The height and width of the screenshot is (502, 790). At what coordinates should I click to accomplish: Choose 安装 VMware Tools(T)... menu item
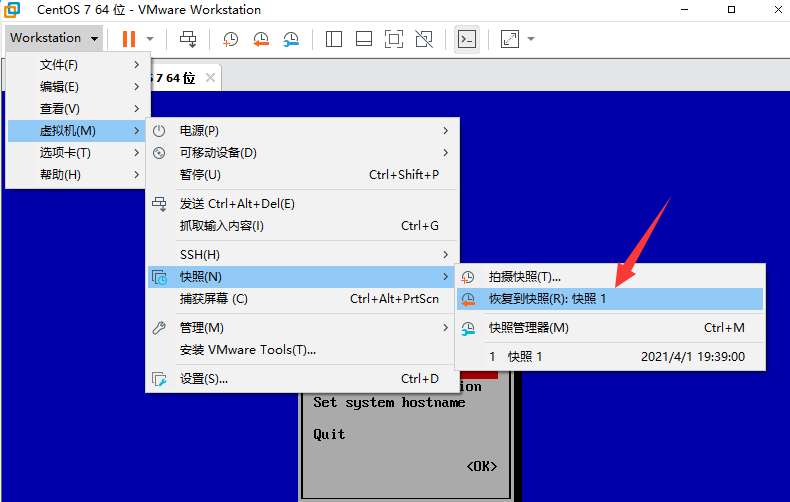pos(302,350)
